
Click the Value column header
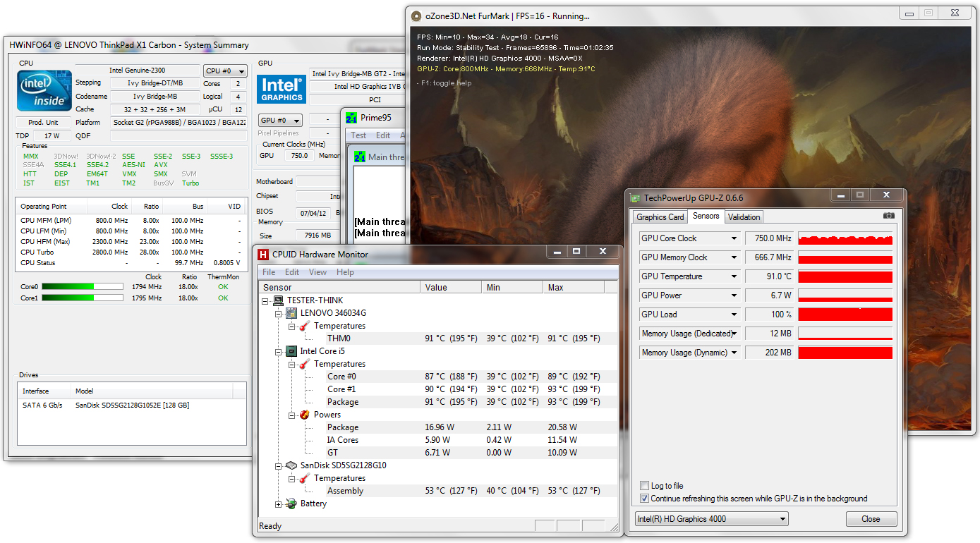pos(452,287)
